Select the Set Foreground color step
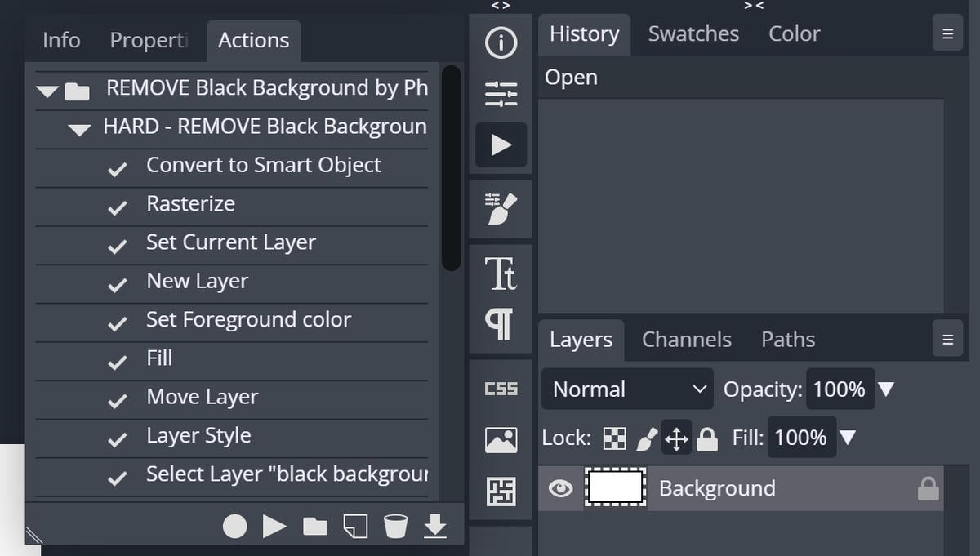980x556 pixels. click(x=249, y=319)
